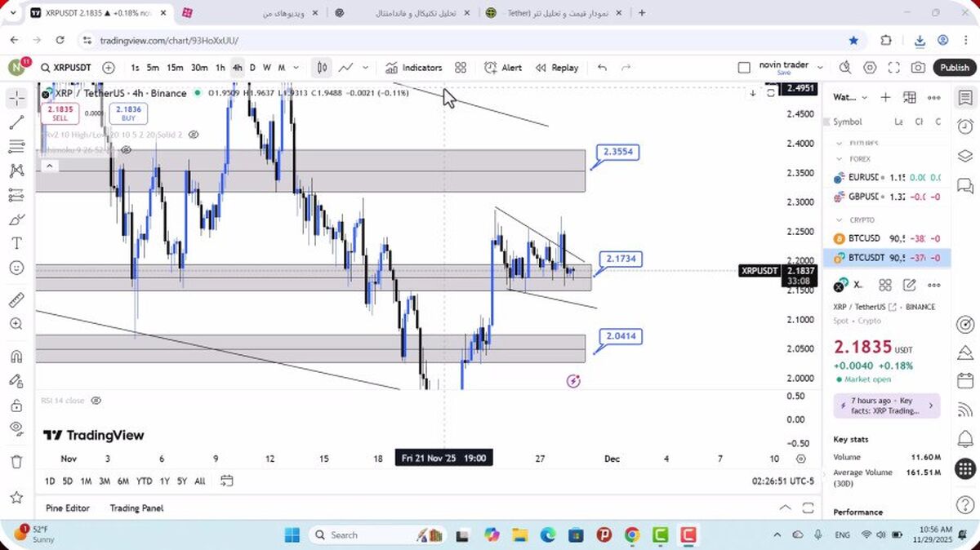Screen dimensions: 980x550
Task: Toggle visibility of High/Low indicator
Action: pyautogui.click(x=193, y=135)
